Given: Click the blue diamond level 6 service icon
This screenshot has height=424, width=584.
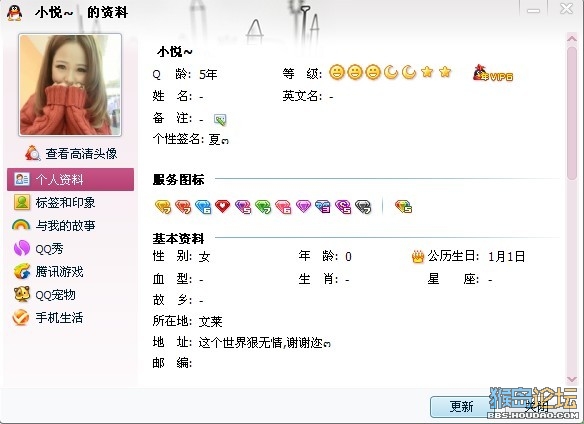Looking at the screenshot, I should pos(203,207).
